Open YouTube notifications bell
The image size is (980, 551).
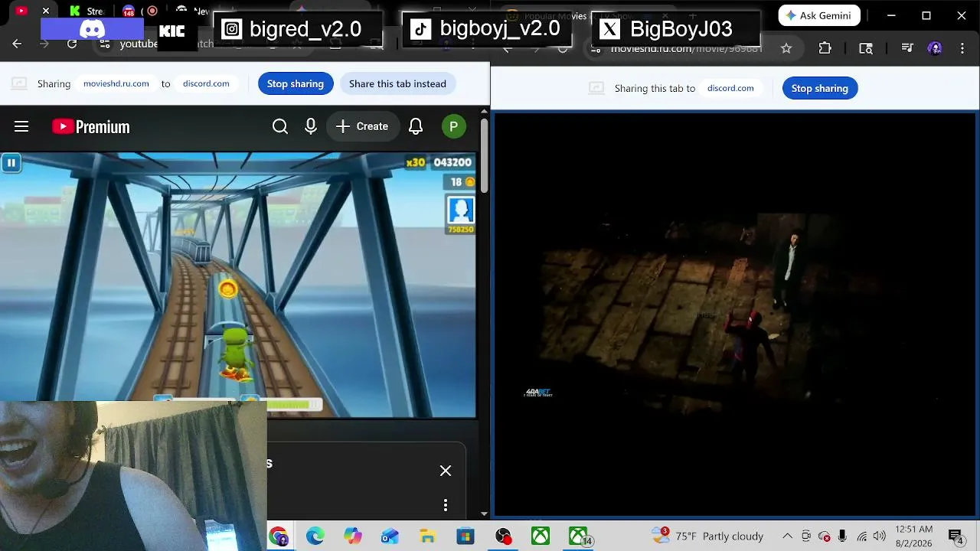(416, 127)
